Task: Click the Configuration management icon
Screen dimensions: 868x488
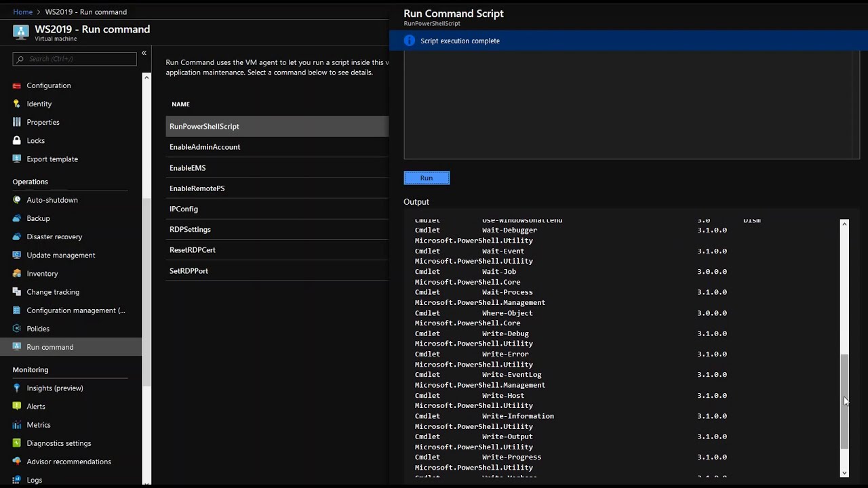Action: 17,310
